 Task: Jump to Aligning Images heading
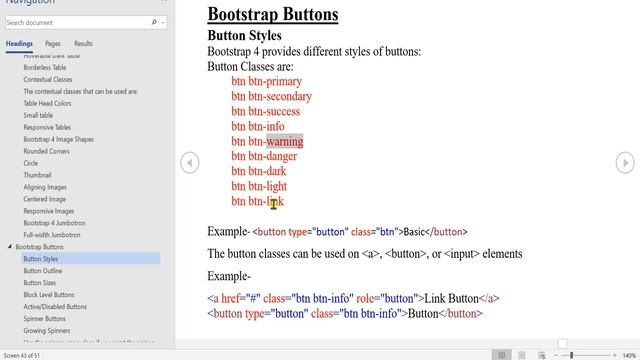[x=45, y=187]
